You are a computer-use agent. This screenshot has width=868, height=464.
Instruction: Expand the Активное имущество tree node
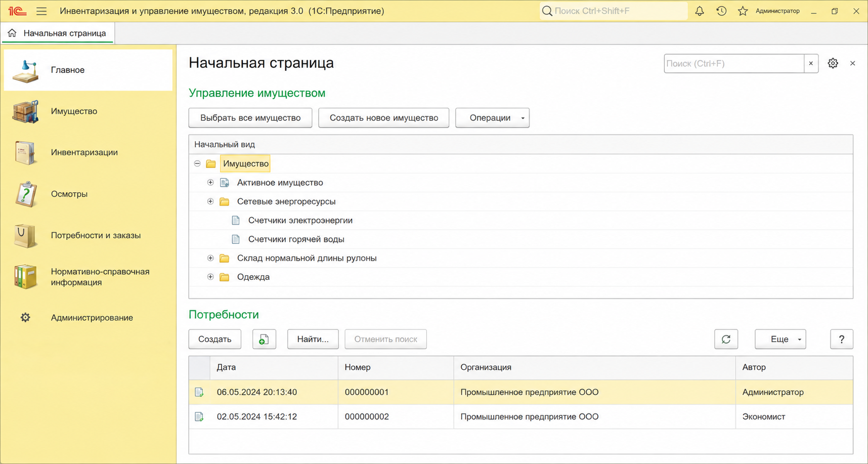click(210, 183)
